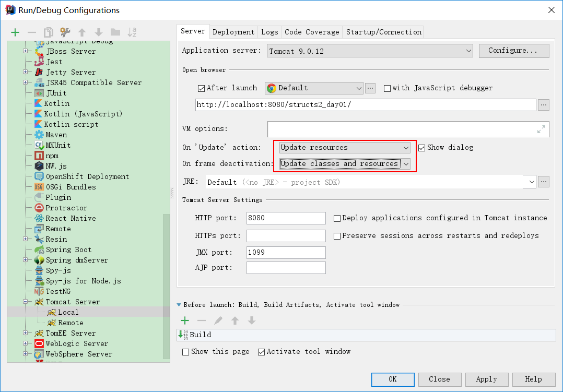
Task: Switch to Code Coverage tab
Action: 312,32
